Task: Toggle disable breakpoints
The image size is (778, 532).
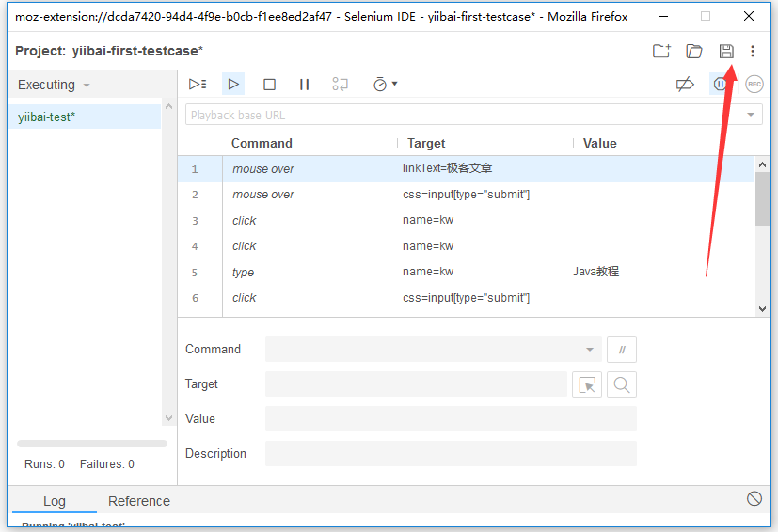Action: 685,85
